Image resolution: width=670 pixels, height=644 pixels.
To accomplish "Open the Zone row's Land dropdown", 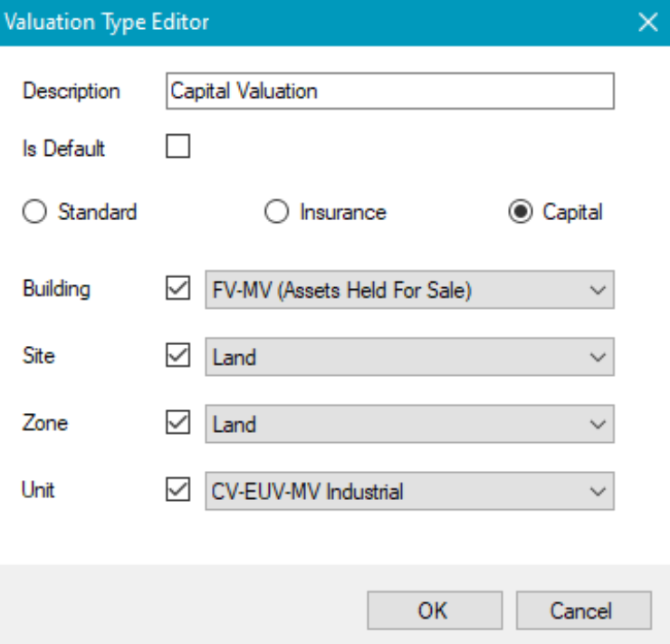I will click(x=409, y=425).
